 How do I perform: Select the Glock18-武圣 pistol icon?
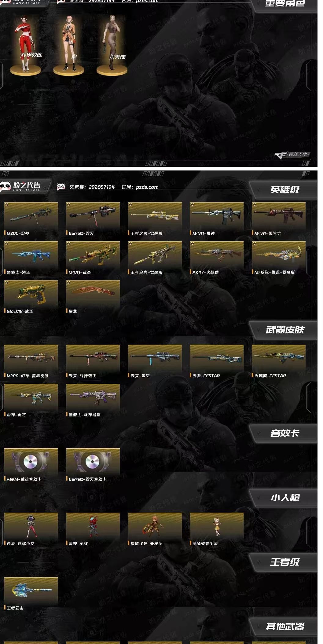[31, 294]
